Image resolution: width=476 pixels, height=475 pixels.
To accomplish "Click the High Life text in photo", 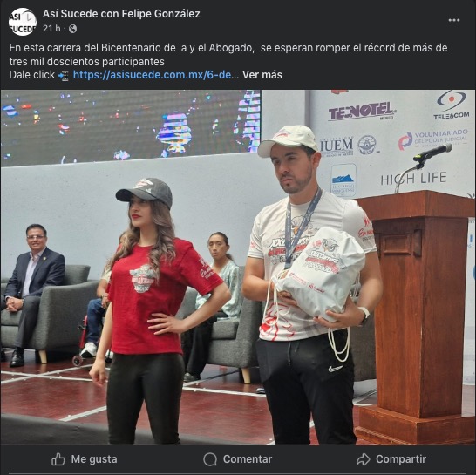I will 413,179.
